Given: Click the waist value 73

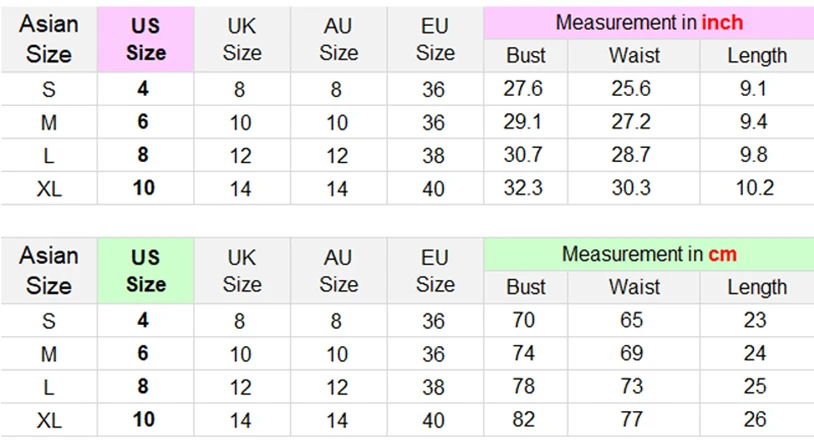Looking at the screenshot, I should click(634, 386).
